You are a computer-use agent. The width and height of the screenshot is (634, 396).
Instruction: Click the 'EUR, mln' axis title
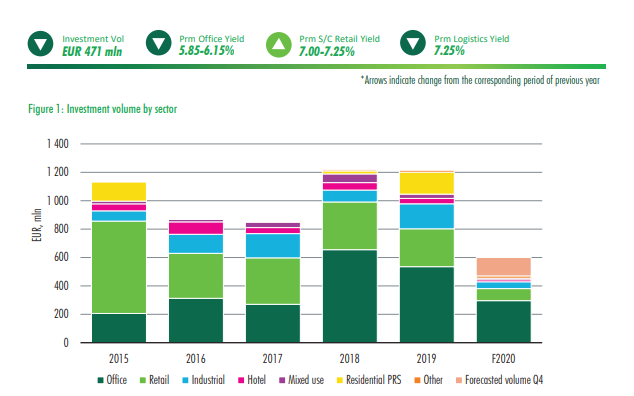tap(37, 225)
